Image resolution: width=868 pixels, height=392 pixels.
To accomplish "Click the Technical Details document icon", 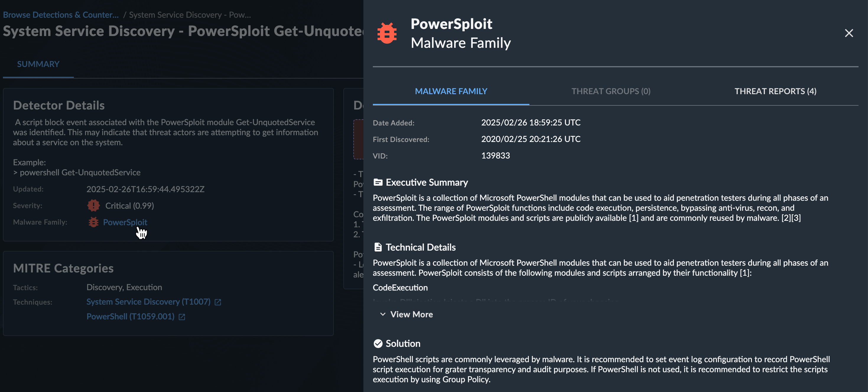I will point(378,247).
